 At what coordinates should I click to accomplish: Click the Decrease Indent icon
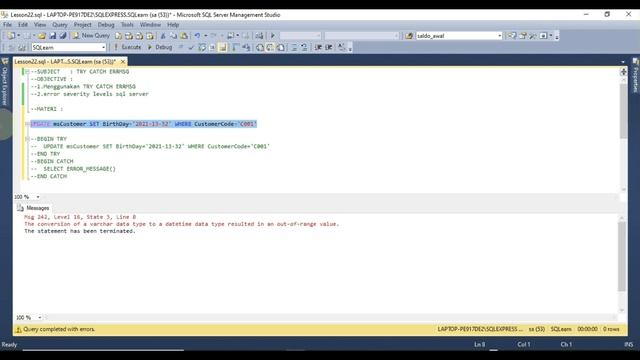click(x=318, y=47)
